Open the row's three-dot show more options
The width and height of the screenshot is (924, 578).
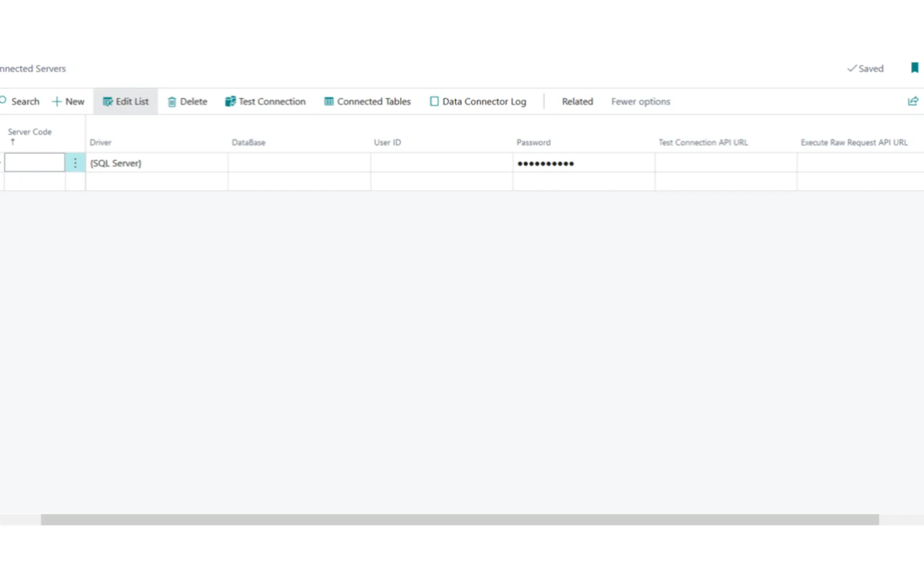tap(75, 163)
